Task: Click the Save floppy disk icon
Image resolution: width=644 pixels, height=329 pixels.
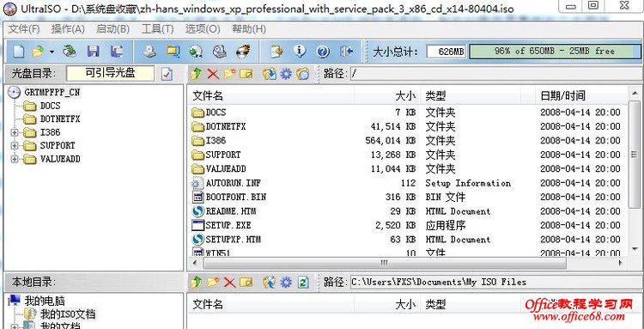Action: coord(94,52)
